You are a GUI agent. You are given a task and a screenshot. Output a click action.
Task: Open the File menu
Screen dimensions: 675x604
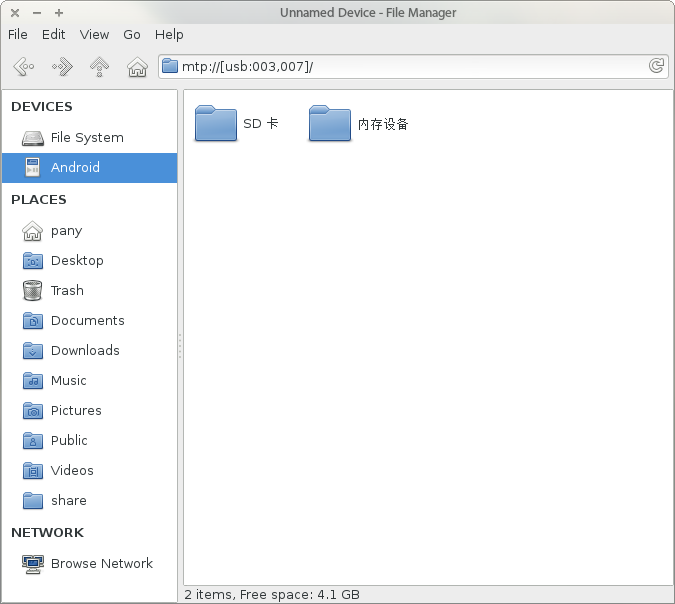coord(18,34)
